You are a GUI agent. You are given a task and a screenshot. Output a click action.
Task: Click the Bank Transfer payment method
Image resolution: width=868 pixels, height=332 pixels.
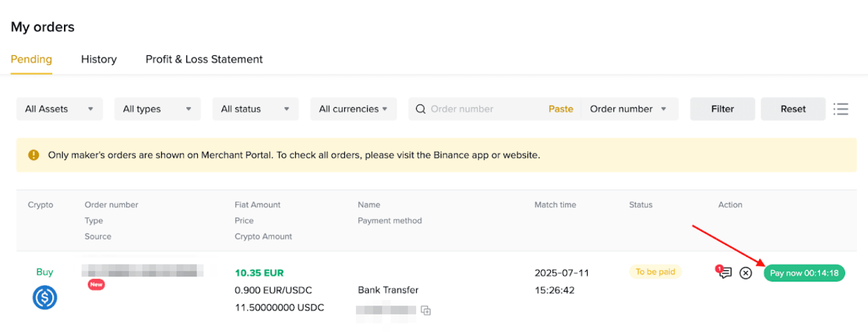388,290
